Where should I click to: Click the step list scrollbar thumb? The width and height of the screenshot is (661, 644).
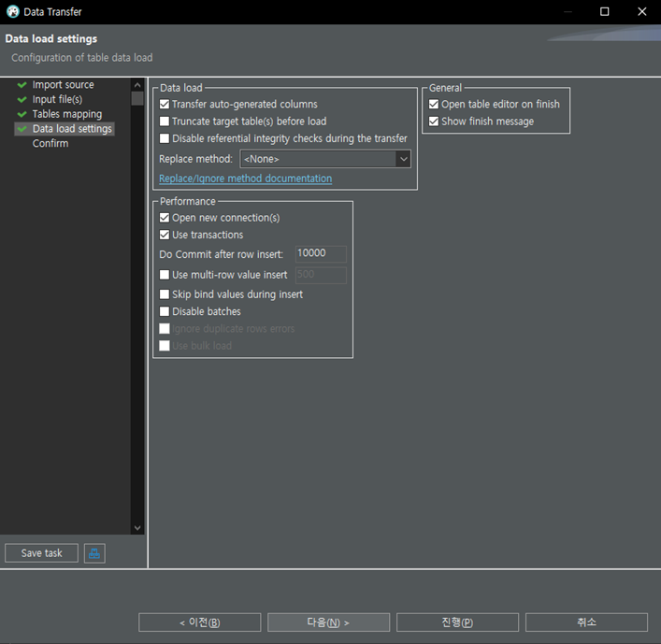pyautogui.click(x=137, y=98)
